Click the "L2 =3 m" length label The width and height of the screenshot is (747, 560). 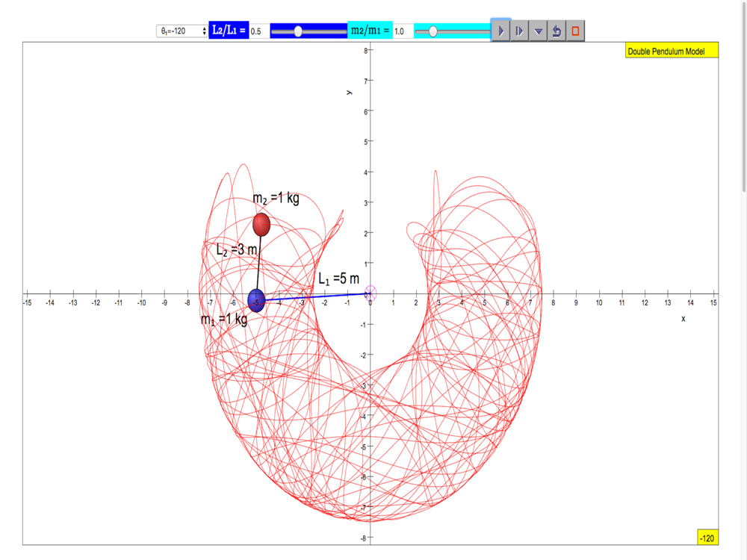pyautogui.click(x=236, y=249)
